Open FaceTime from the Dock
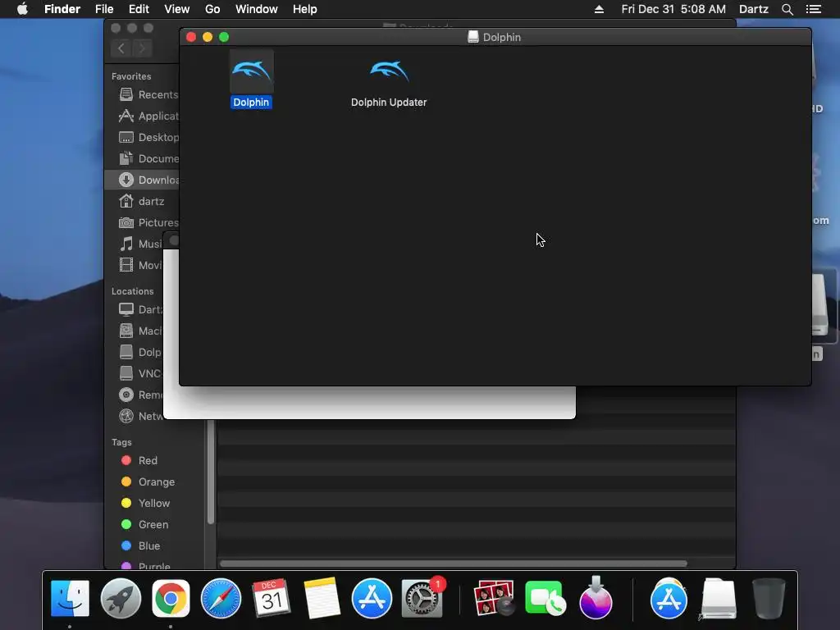 (x=545, y=598)
